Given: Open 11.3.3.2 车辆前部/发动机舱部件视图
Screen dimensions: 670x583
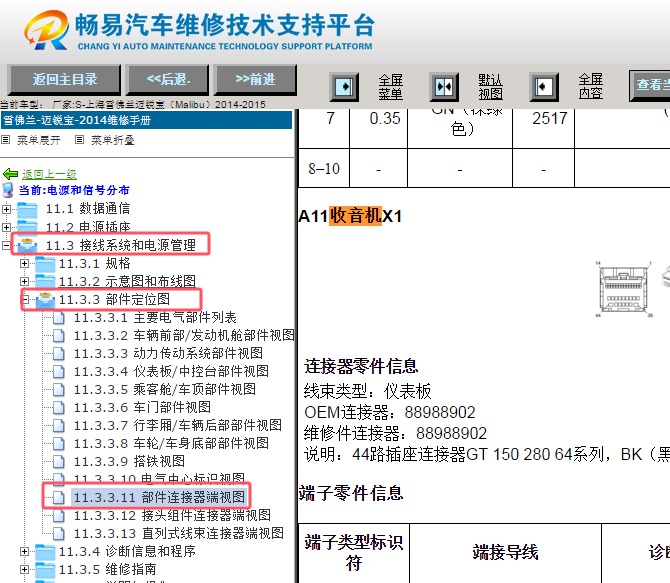Looking at the screenshot, I should (x=184, y=336).
